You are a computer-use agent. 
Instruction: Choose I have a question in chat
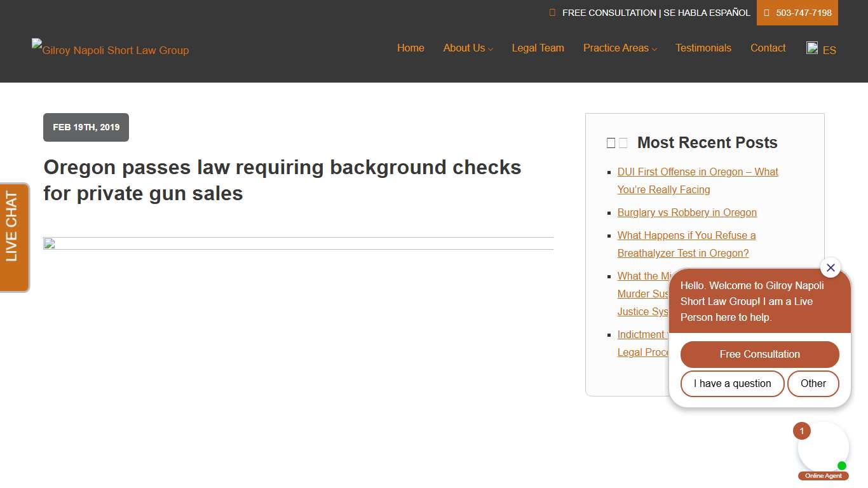pos(732,384)
